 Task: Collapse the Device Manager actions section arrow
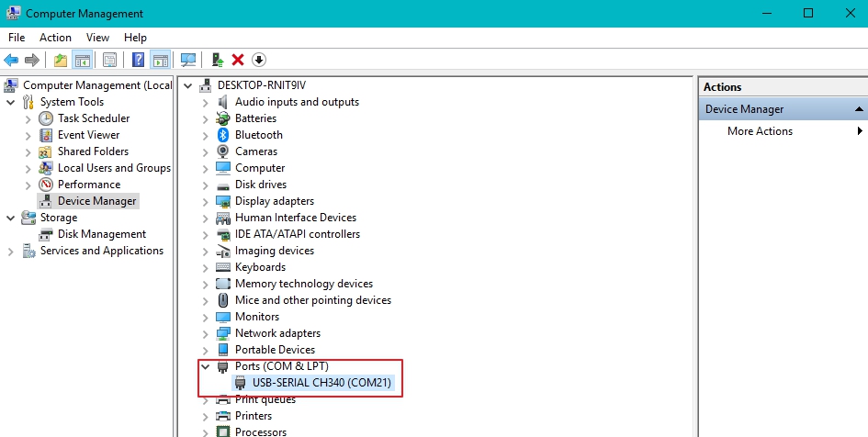pos(859,109)
